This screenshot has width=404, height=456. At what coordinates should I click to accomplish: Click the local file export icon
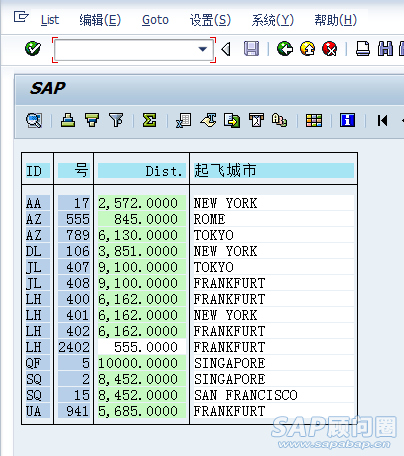[232, 120]
